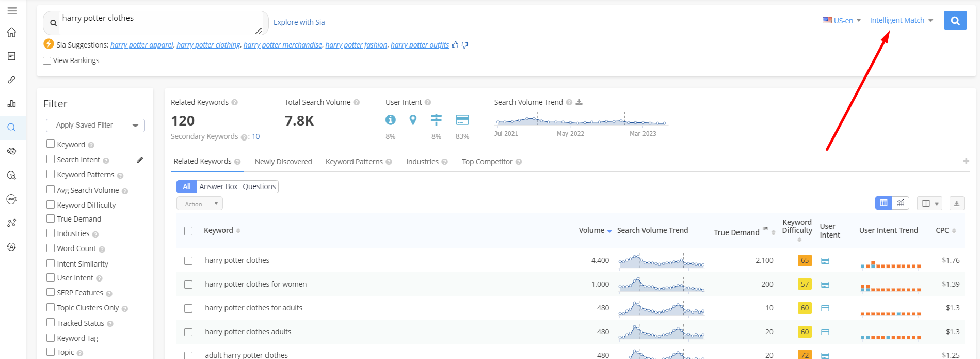The image size is (980, 359).
Task: Click the blue search magnifier button
Action: coord(955,21)
